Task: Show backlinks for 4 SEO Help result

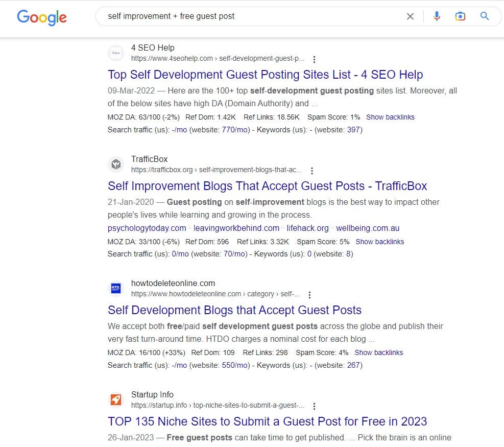Action: pyautogui.click(x=390, y=117)
